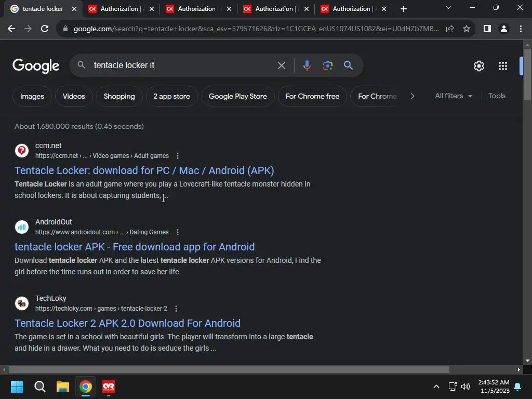Go to the Google home logo
The width and height of the screenshot is (532, 399).
tap(36, 66)
